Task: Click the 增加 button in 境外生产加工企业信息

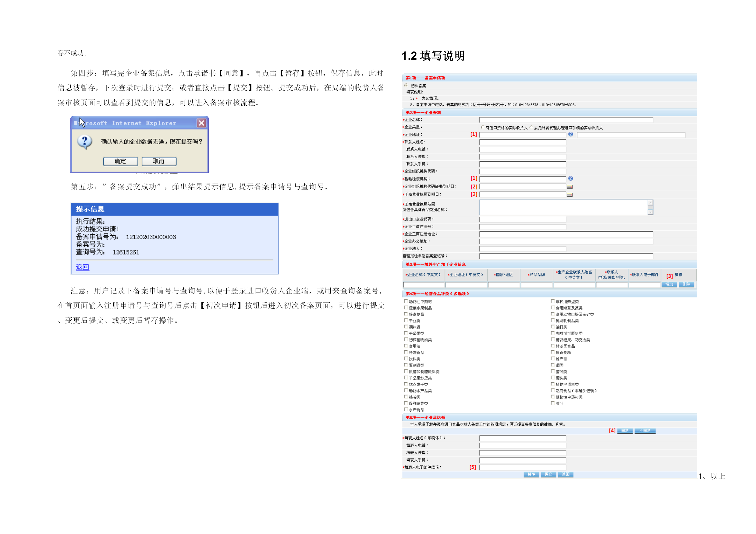Action: click(669, 285)
